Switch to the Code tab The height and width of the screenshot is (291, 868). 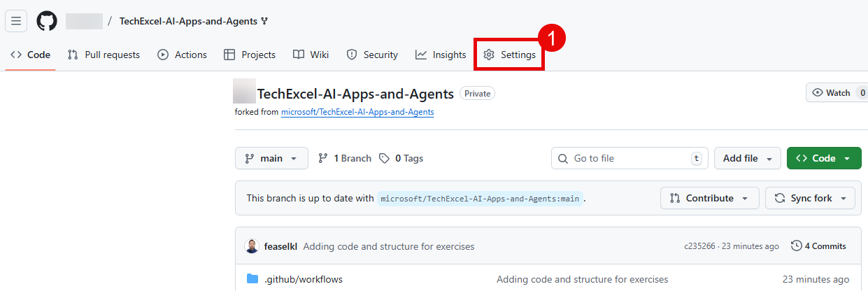[x=30, y=55]
